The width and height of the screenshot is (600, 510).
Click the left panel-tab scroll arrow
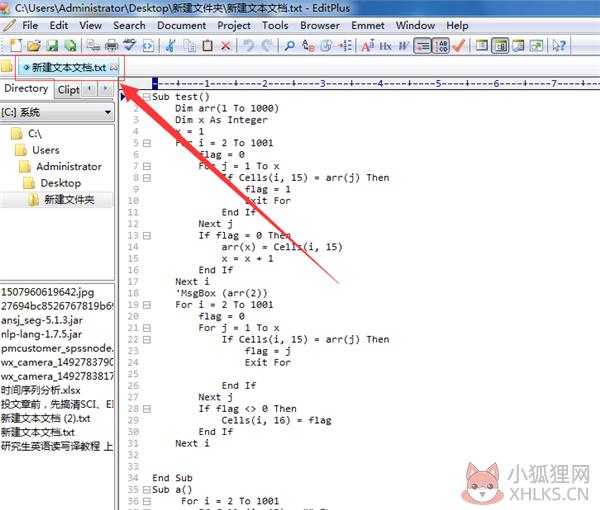coord(90,89)
